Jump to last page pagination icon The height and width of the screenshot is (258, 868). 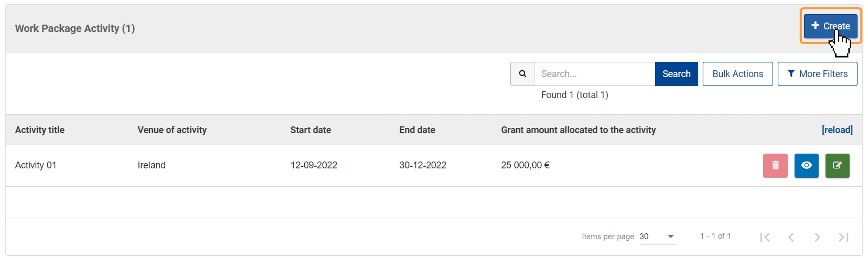(x=844, y=237)
